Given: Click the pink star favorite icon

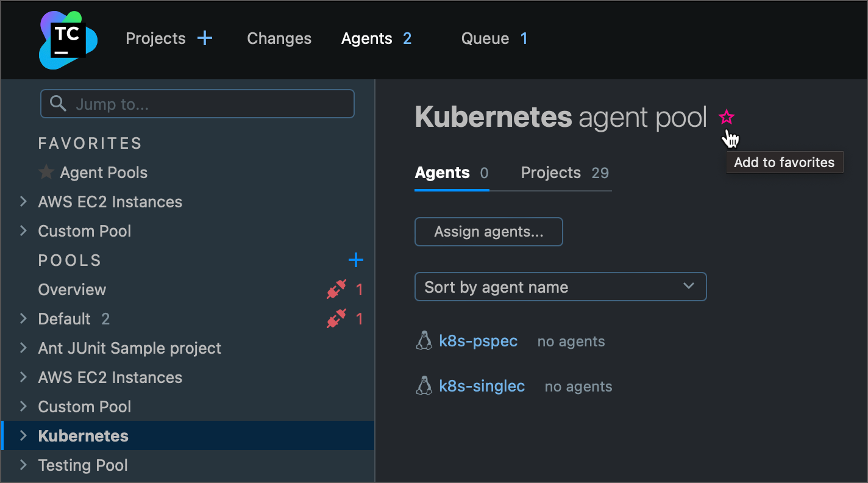Looking at the screenshot, I should (727, 117).
